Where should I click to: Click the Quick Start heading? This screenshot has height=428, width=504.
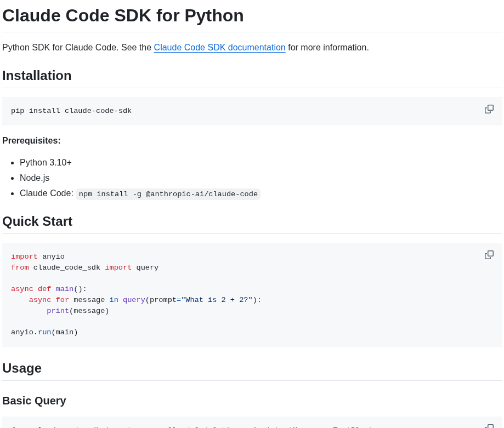click(37, 221)
